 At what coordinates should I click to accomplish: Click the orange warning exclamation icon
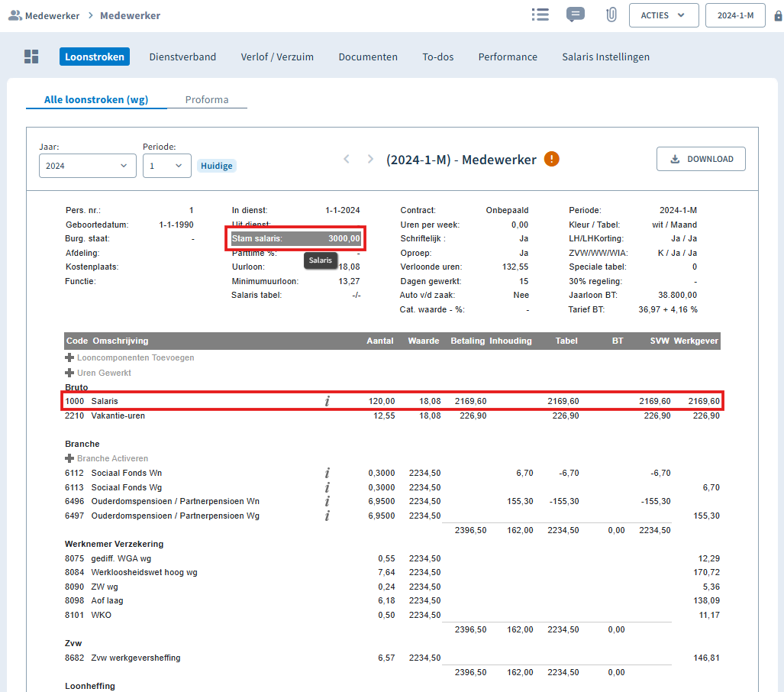551,159
